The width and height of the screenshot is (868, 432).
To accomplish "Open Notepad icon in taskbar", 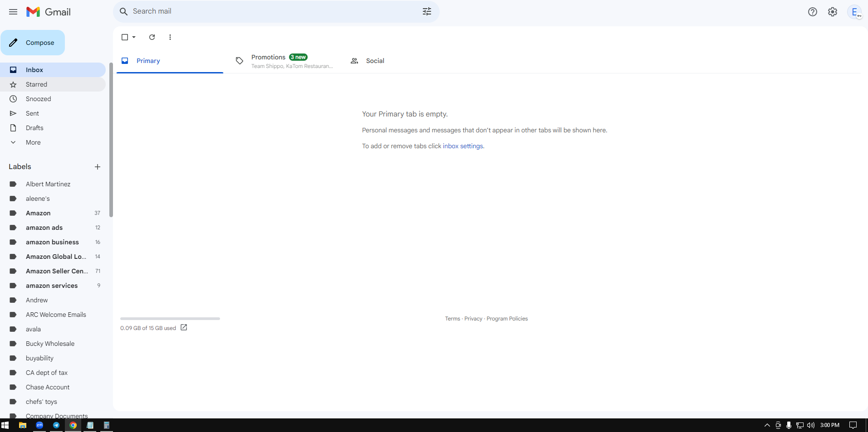I will pos(90,425).
